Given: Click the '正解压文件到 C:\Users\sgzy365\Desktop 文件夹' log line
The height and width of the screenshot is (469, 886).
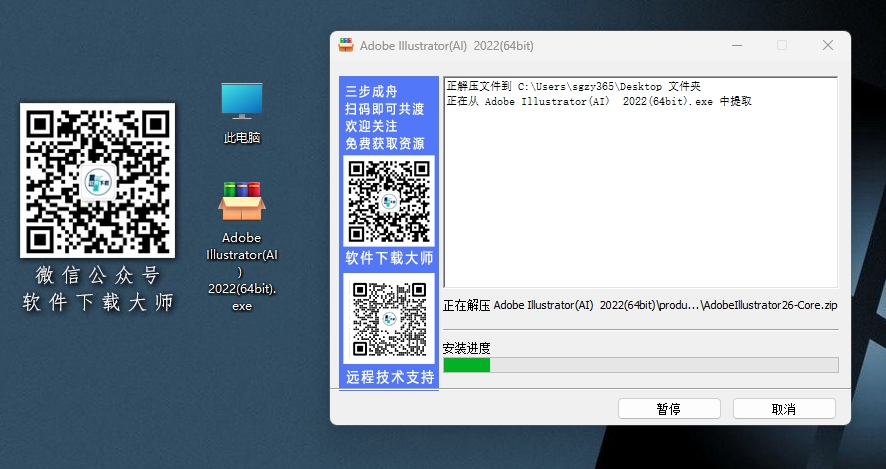Looking at the screenshot, I should pyautogui.click(x=574, y=86).
